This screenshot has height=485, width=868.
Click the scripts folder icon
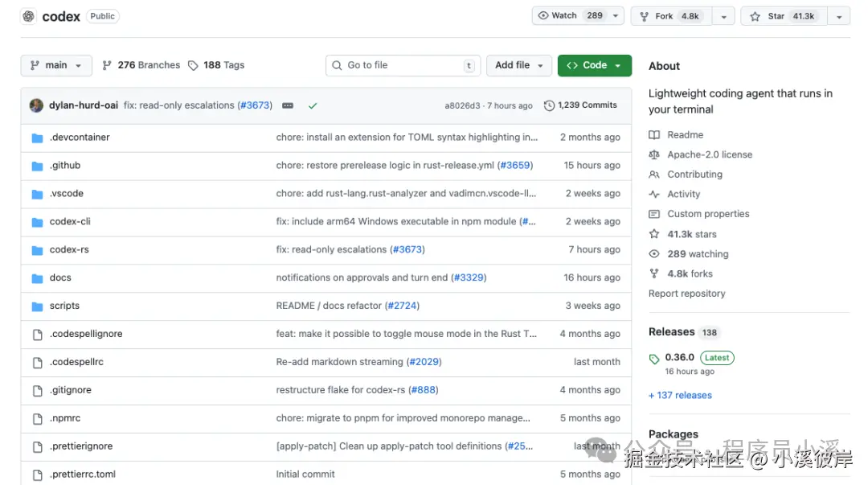point(37,306)
